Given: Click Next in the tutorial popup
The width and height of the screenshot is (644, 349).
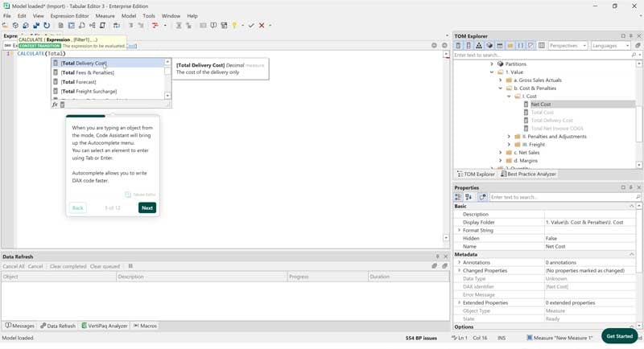Looking at the screenshot, I should point(147,208).
